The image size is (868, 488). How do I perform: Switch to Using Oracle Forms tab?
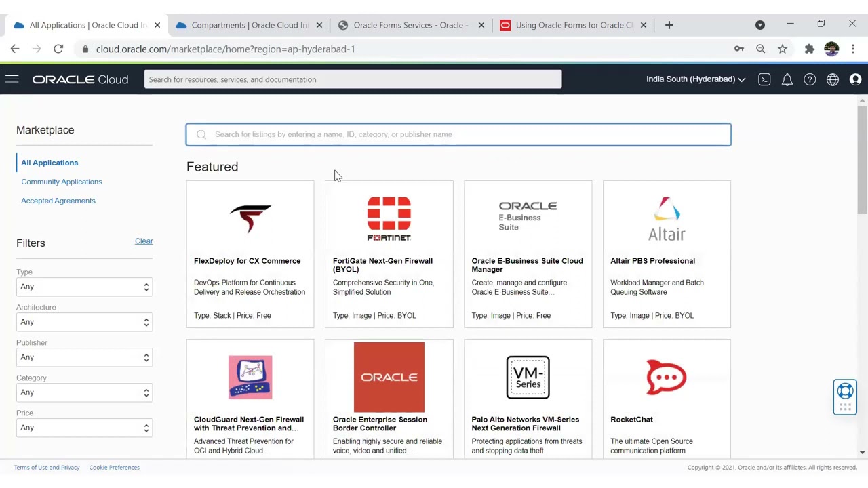coord(573,25)
